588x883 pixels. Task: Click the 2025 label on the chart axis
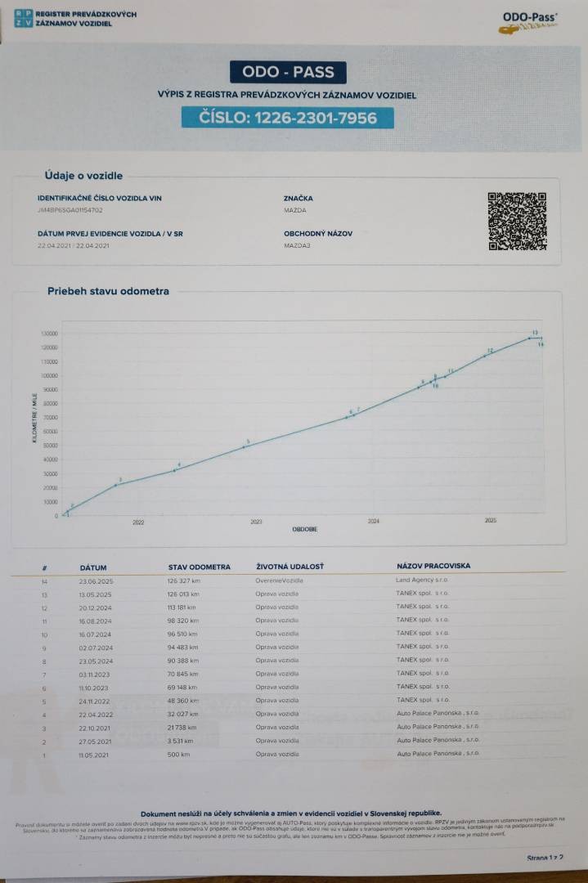[x=491, y=520]
